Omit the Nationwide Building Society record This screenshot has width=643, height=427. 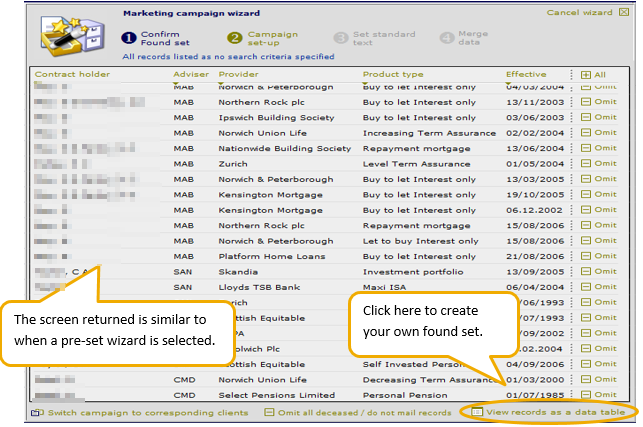coord(599,148)
